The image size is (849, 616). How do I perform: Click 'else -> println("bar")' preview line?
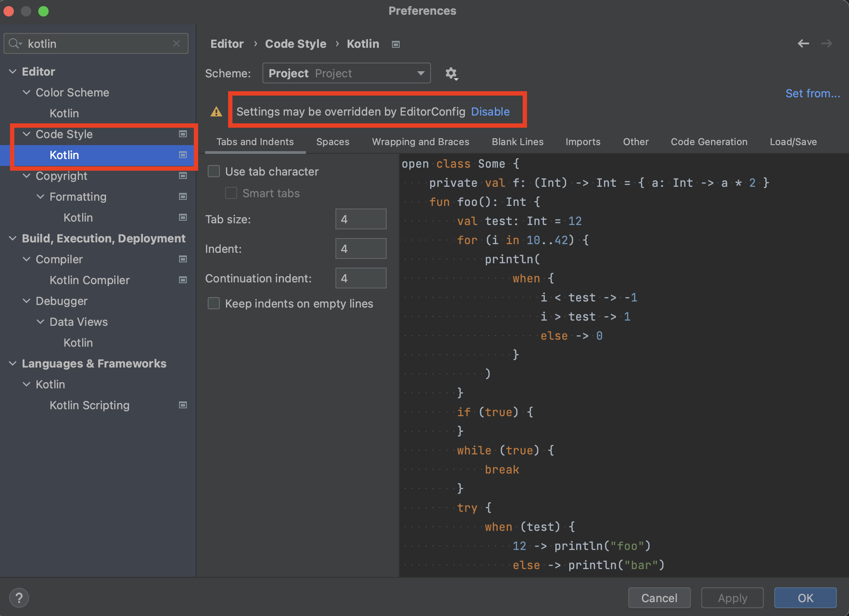coord(589,565)
